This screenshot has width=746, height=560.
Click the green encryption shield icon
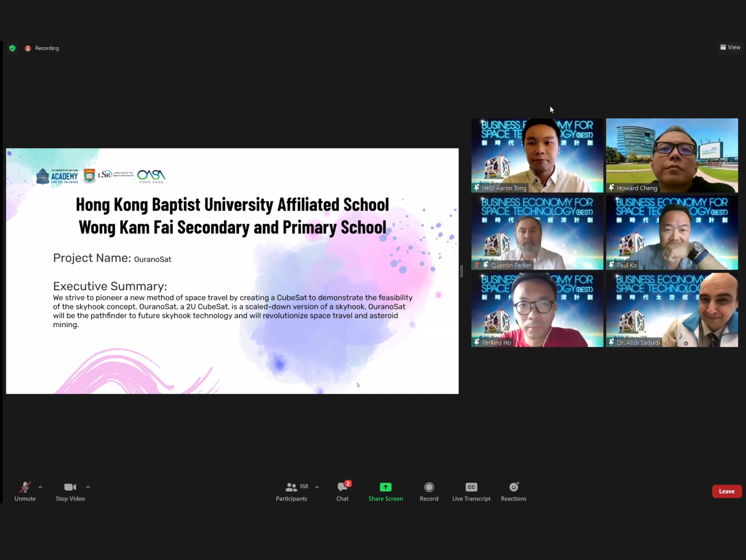tap(13, 48)
